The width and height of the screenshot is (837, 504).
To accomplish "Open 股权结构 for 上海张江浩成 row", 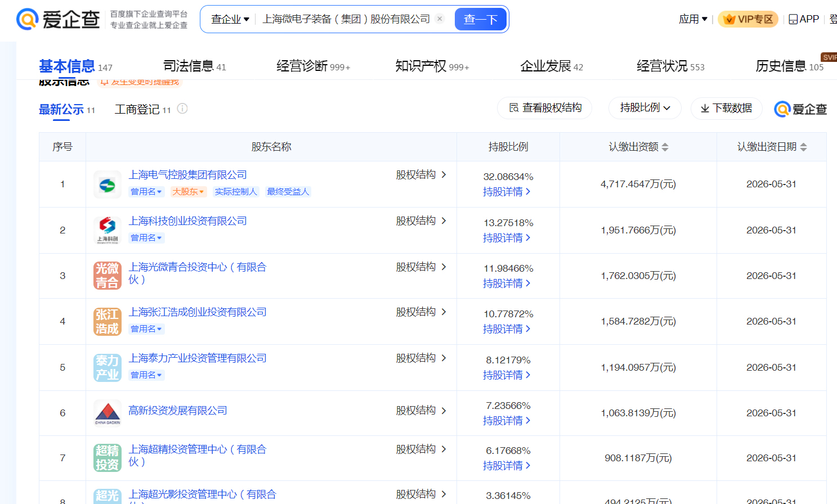I will [x=421, y=312].
